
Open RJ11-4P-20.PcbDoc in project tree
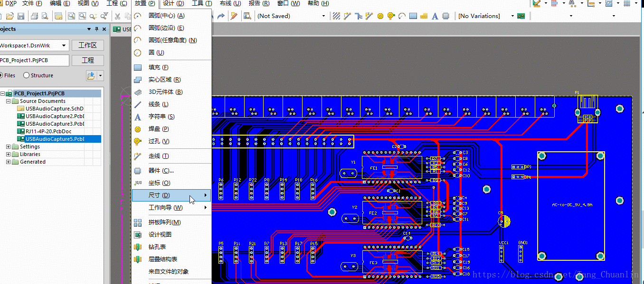click(48, 131)
